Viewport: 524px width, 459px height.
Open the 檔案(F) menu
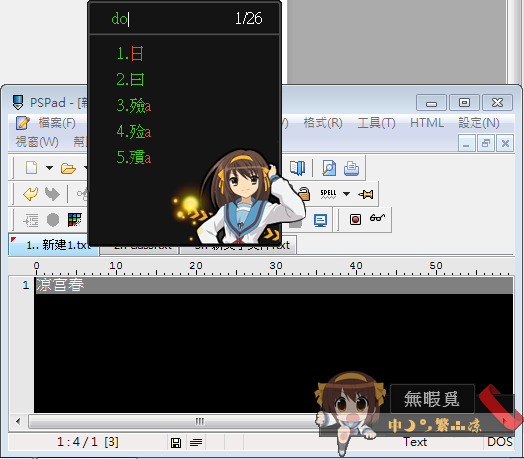(57, 123)
